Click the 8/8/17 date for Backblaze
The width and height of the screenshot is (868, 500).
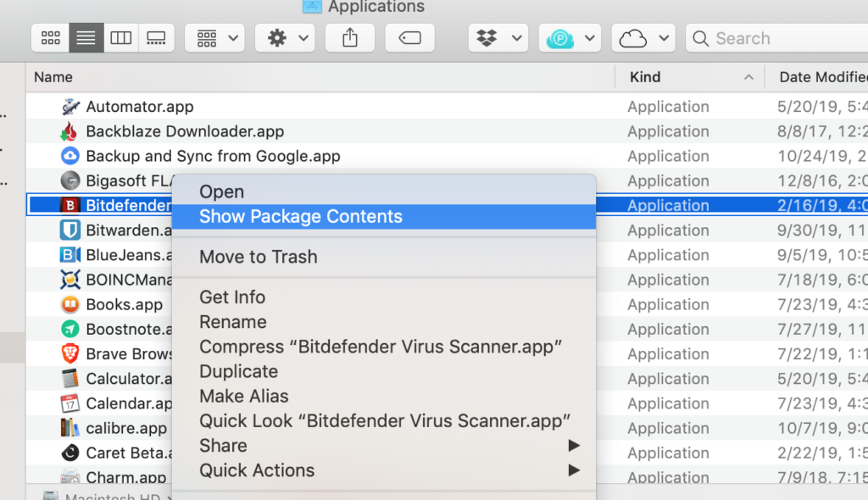tap(822, 131)
